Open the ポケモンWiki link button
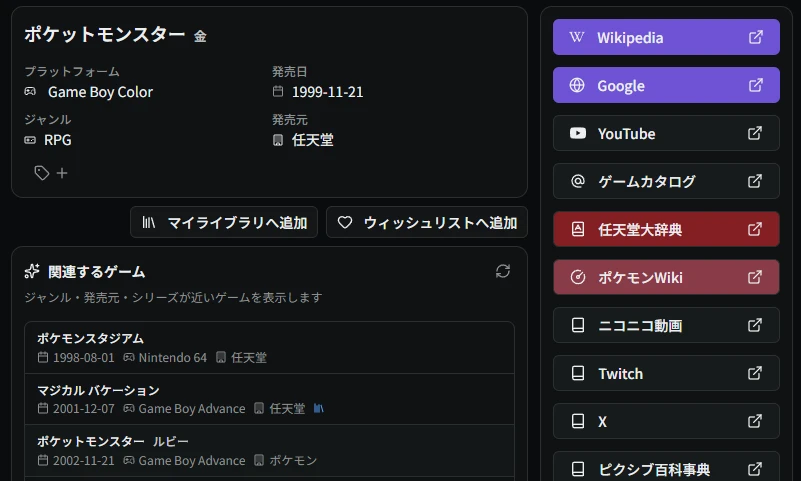Viewport: 801px width, 481px height. [666, 277]
